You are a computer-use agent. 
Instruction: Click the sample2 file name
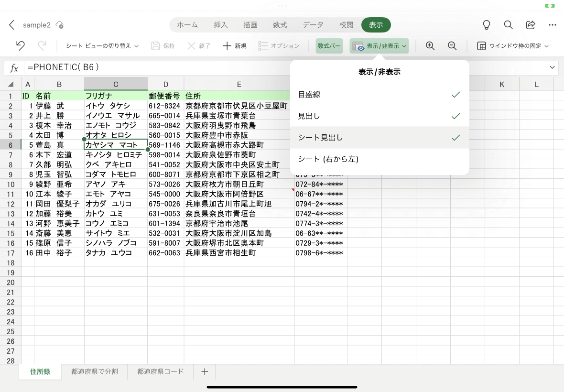[x=37, y=25]
